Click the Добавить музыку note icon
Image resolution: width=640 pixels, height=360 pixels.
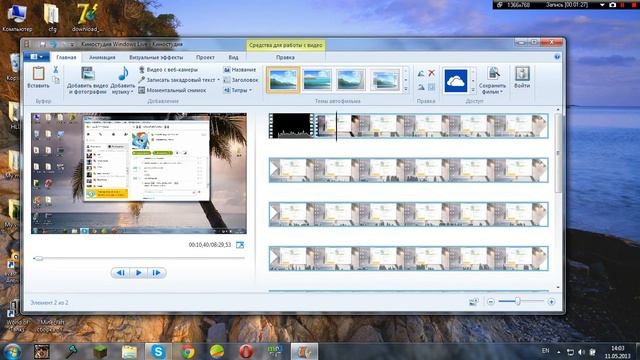click(x=123, y=73)
